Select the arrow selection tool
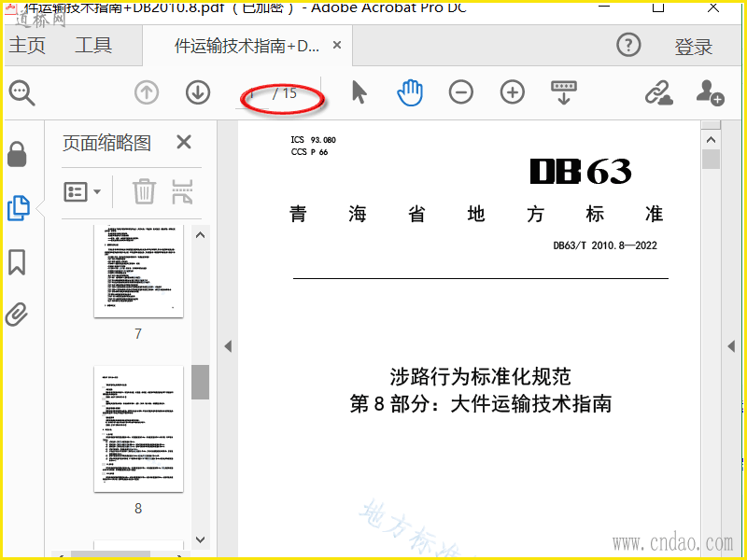The width and height of the screenshot is (747, 560). [359, 92]
